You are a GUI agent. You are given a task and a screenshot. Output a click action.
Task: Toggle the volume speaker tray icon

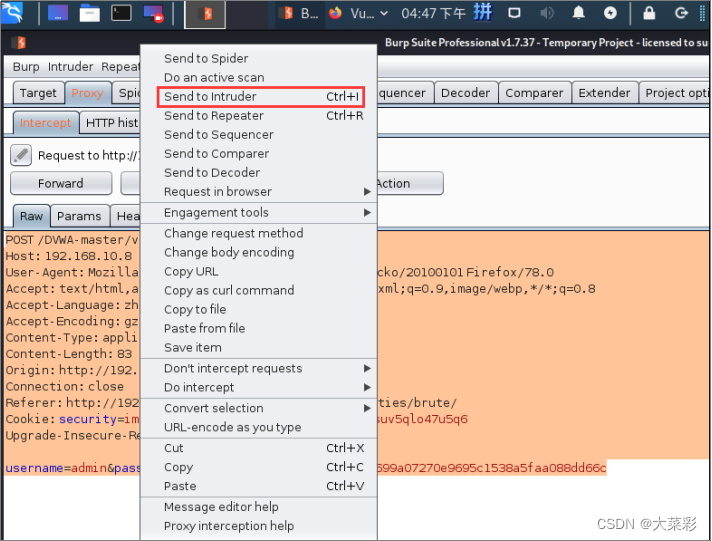click(x=546, y=13)
